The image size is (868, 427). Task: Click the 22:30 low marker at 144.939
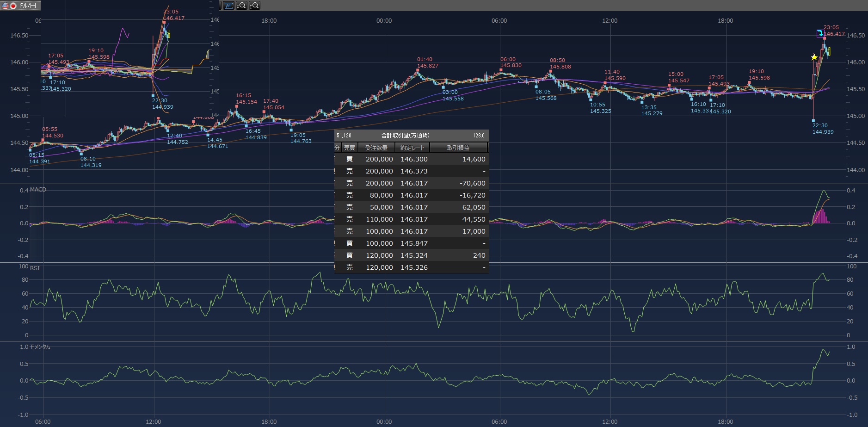813,121
